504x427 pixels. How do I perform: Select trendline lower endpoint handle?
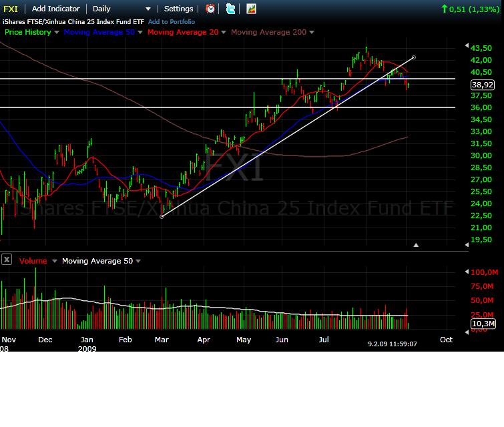tap(162, 217)
